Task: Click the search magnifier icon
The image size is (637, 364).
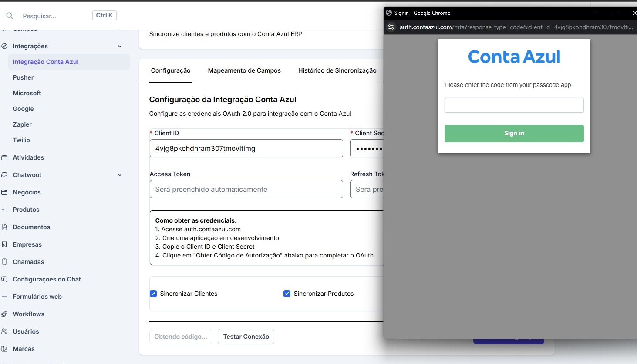Action: click(x=10, y=16)
